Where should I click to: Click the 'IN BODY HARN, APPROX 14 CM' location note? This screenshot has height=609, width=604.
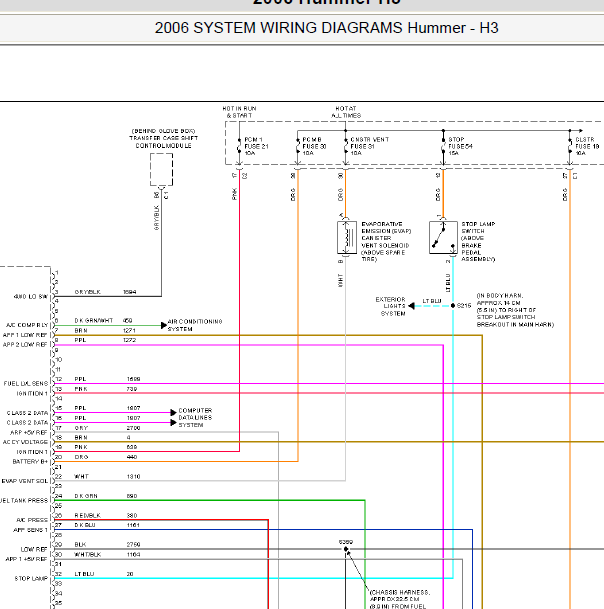tap(515, 310)
